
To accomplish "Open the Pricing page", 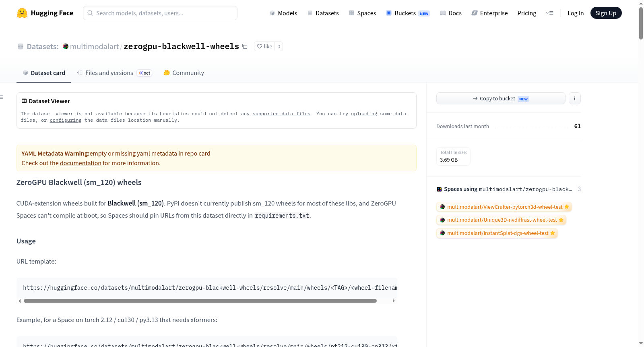I will 527,13.
